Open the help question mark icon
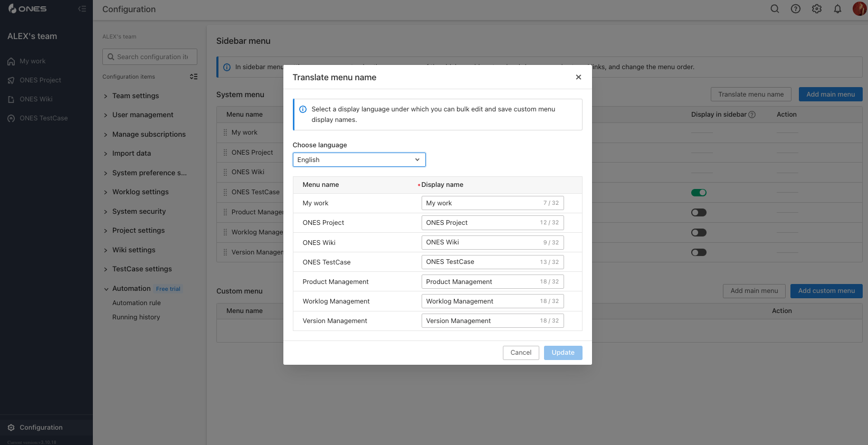Screen dimensions: 868x445 click(796, 9)
